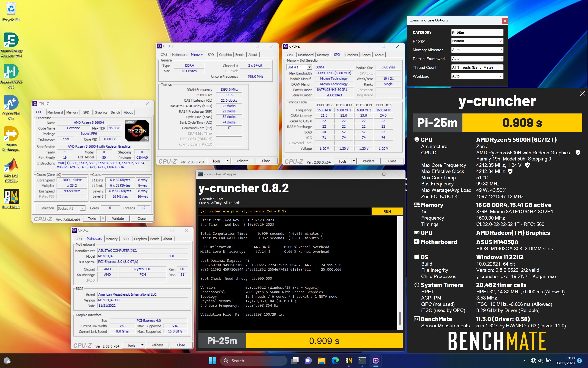
Task: Open the Socket #1 selection dropdown
Action: 71,208
